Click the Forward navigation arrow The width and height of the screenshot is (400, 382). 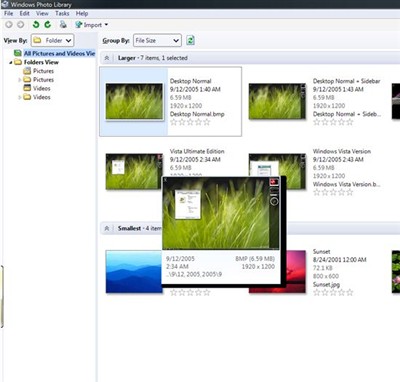(x=20, y=24)
